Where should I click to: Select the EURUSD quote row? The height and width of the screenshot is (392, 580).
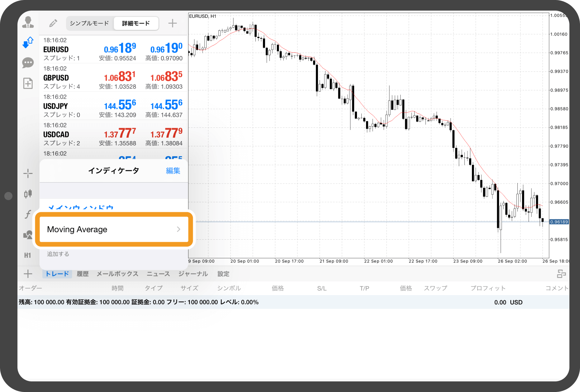coord(113,49)
